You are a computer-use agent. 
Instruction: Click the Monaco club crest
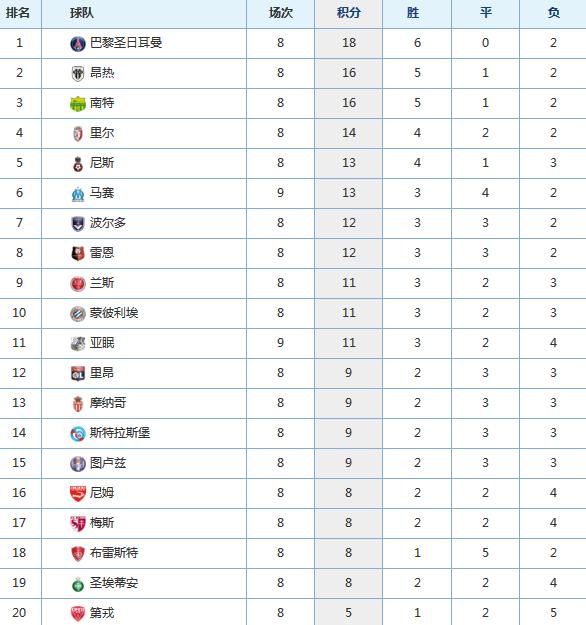pyautogui.click(x=78, y=403)
